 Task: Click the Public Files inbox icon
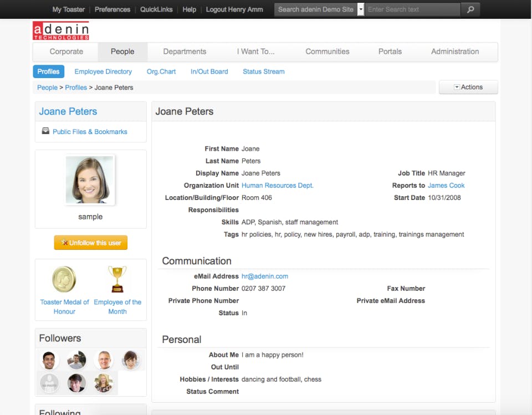tap(45, 131)
